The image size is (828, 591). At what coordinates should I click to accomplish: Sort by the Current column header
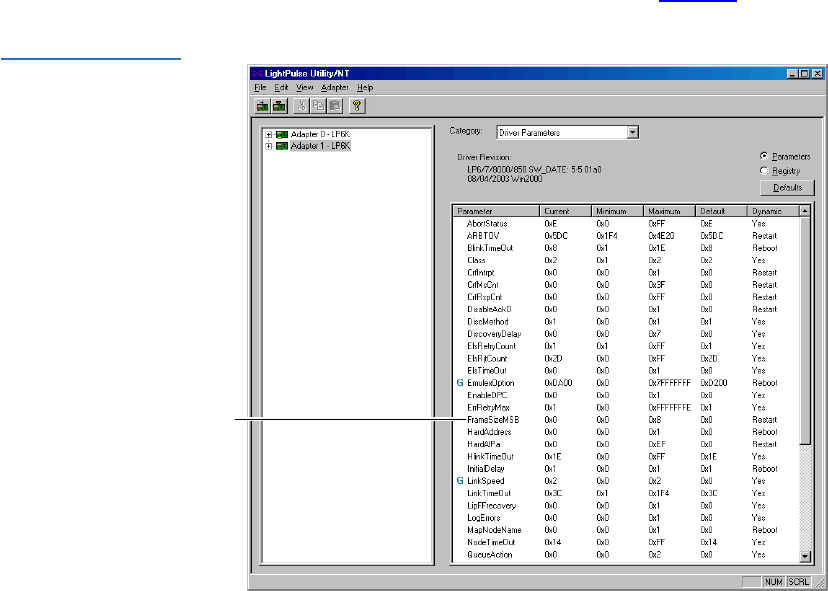click(x=565, y=211)
